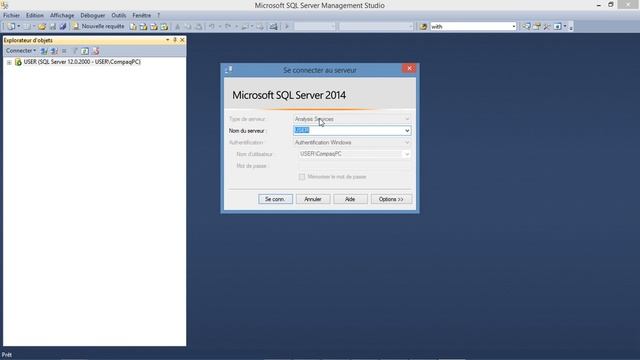Click the Se conn. button

(x=275, y=199)
